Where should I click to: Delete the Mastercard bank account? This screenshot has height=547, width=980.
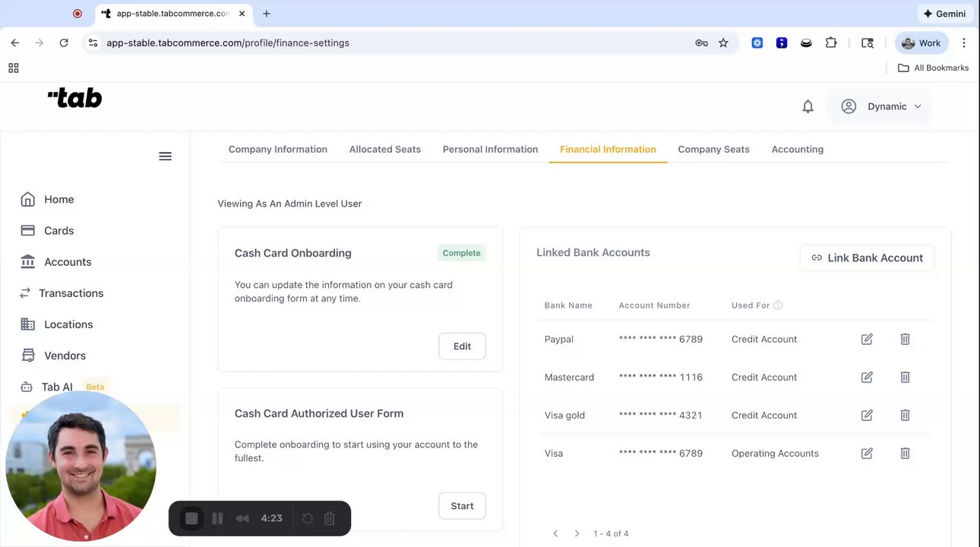[905, 378]
